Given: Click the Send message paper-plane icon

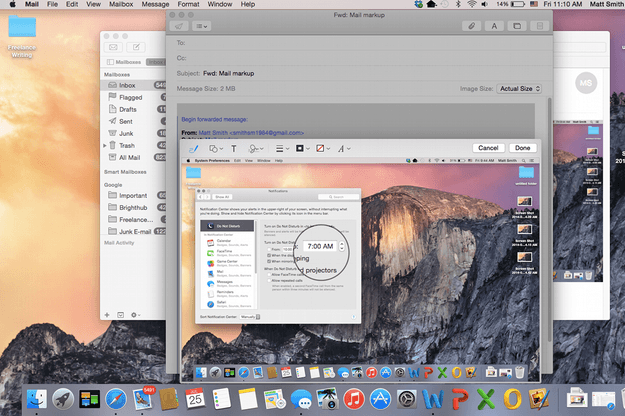Looking at the screenshot, I should pyautogui.click(x=179, y=26).
